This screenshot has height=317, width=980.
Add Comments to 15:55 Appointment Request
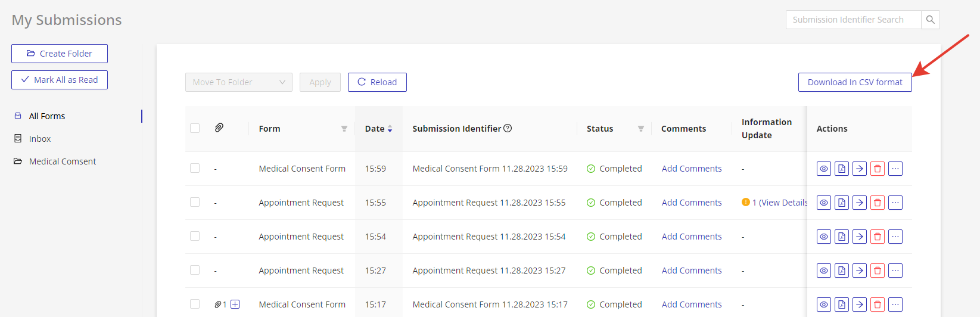tap(692, 203)
